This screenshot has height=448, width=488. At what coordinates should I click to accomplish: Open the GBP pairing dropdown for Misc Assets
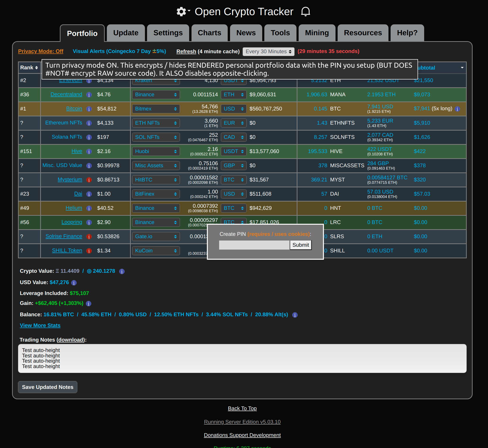[234, 166]
